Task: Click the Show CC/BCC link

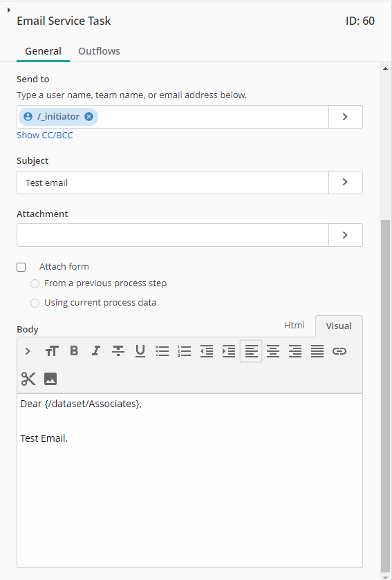Action: [x=45, y=135]
